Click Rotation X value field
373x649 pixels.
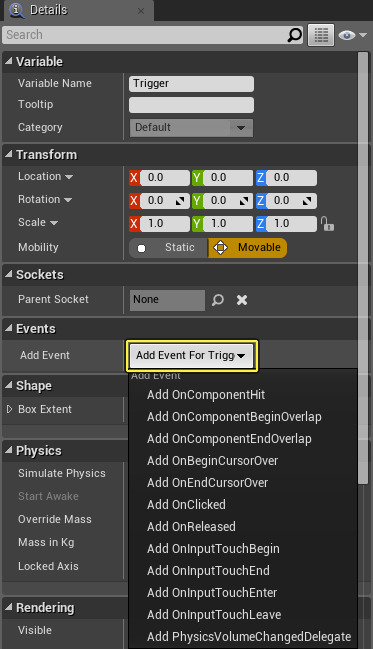click(x=164, y=201)
